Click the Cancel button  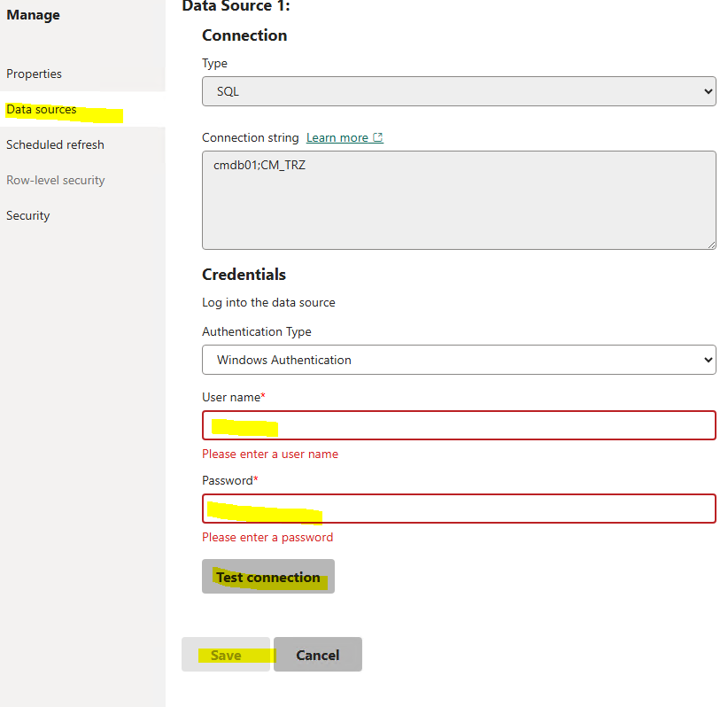(x=318, y=655)
